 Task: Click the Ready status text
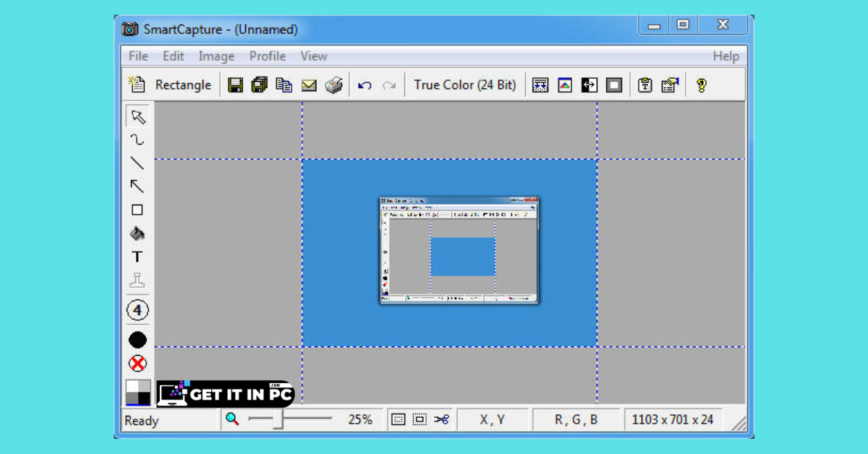click(142, 421)
